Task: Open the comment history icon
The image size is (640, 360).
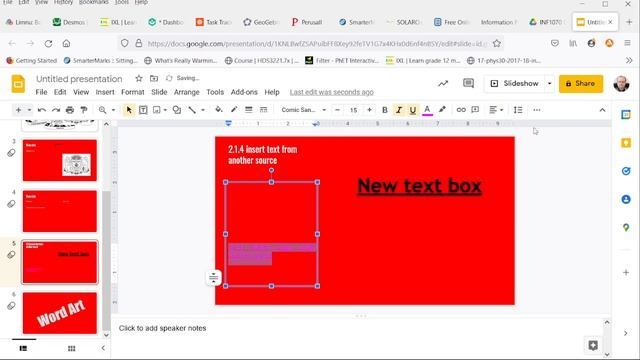Action: point(468,83)
